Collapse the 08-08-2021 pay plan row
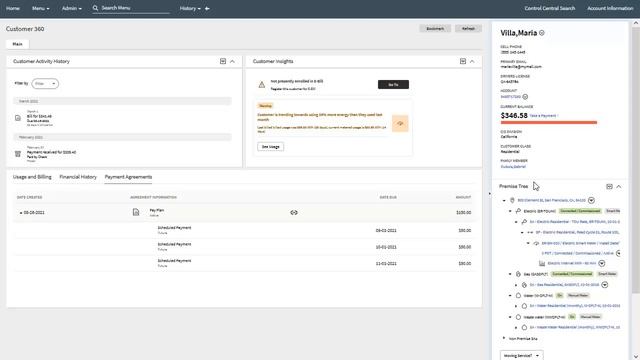 tap(21, 213)
